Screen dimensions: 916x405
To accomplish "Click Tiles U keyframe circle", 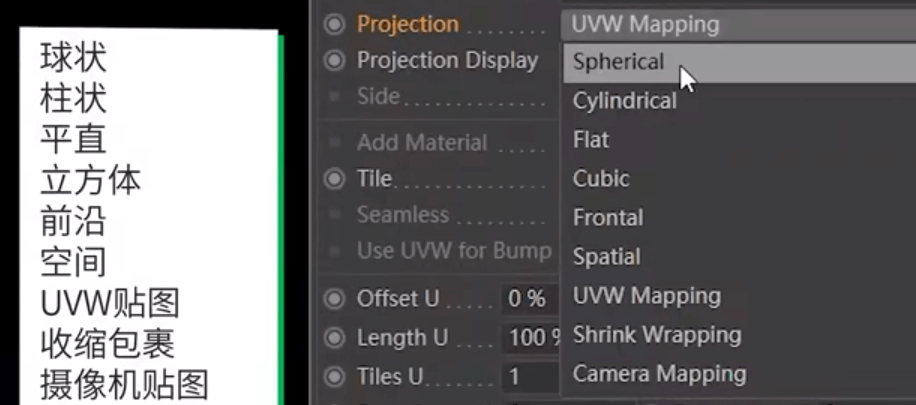I will point(334,376).
